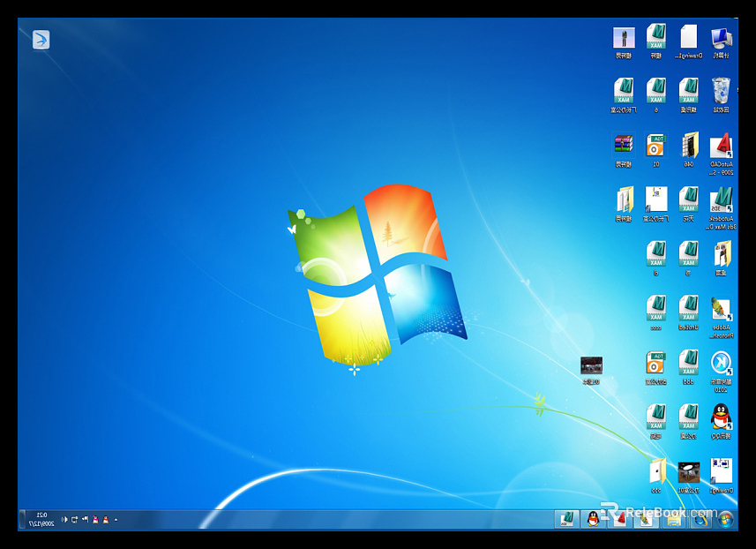756x549 pixels.
Task: Select the lone image thumbnail left of the icon columns
Action: [x=591, y=366]
